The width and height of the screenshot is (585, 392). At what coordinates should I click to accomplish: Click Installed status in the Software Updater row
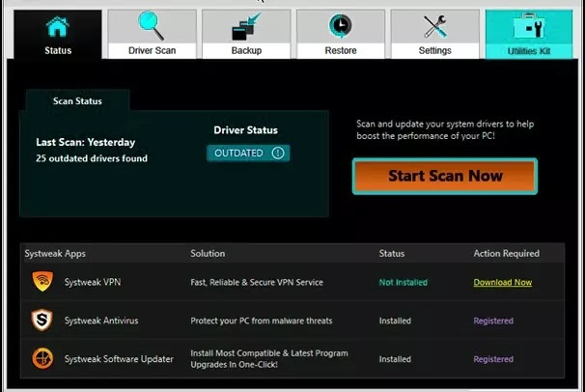[395, 359]
